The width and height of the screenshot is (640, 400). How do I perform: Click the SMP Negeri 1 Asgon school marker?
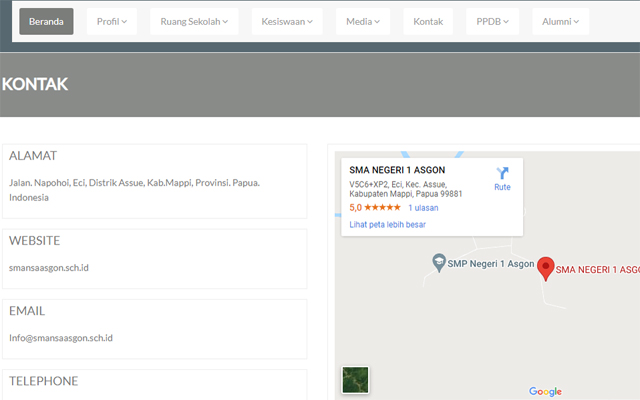[438, 262]
